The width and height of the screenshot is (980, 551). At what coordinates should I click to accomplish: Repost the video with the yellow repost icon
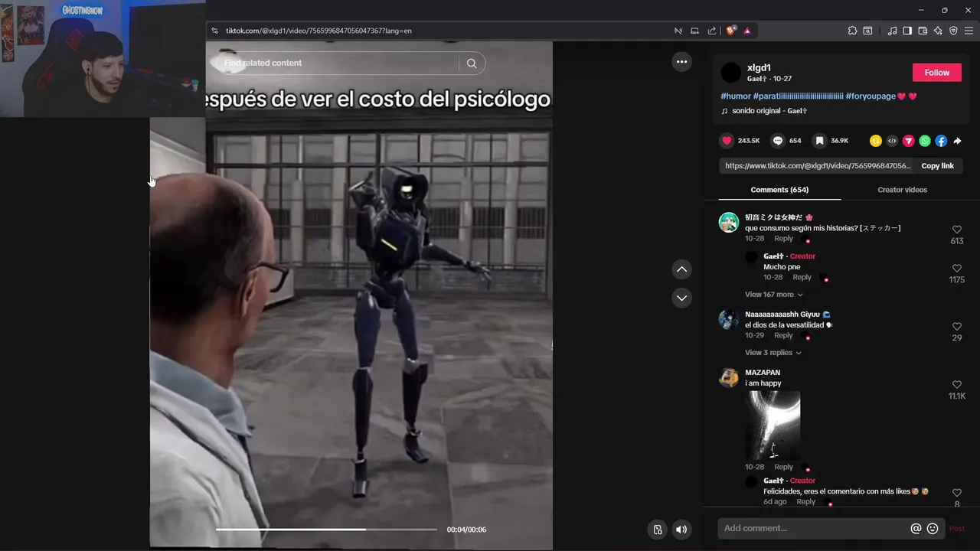pyautogui.click(x=876, y=141)
